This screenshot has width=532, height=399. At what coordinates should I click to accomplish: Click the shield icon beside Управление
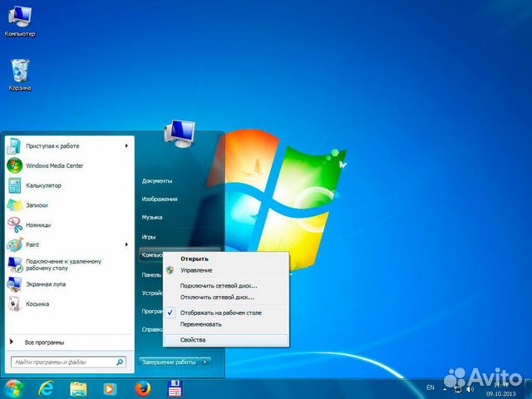[170, 270]
